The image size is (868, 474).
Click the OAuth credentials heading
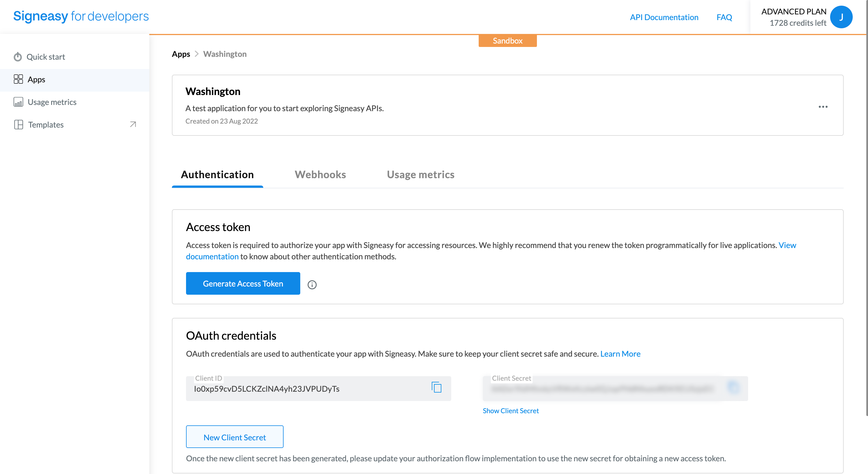tap(231, 336)
